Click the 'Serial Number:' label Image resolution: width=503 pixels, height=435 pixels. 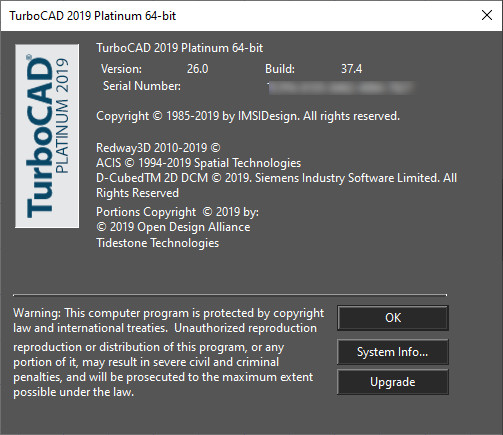[x=142, y=86]
